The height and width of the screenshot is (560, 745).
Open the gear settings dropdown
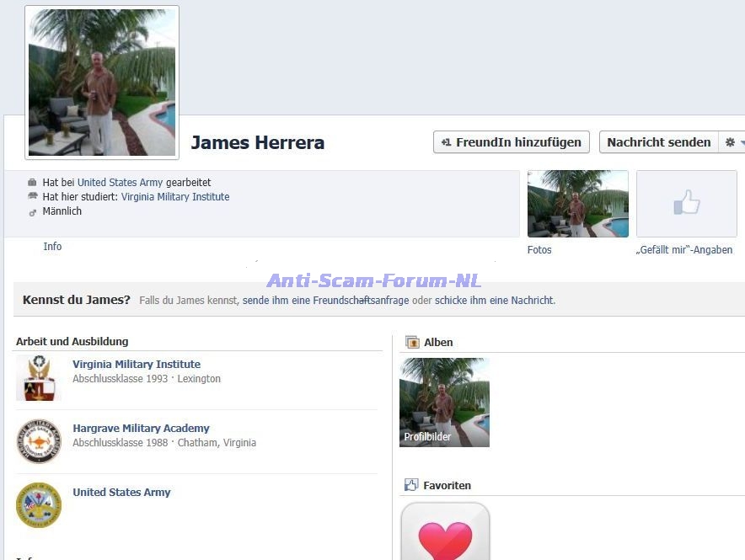(732, 142)
